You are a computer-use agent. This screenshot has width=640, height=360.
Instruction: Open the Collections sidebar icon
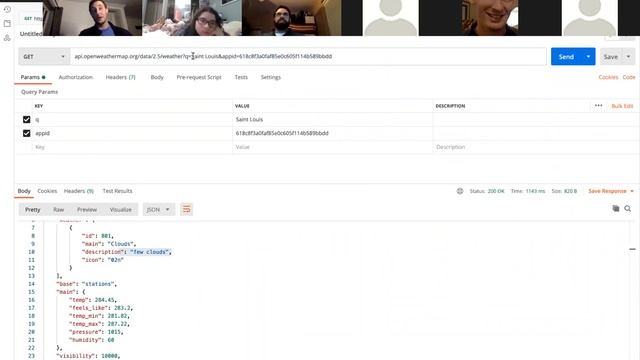click(7, 24)
